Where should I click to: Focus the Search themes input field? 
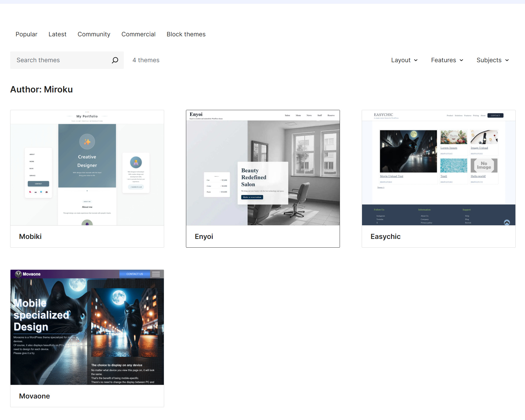[61, 60]
